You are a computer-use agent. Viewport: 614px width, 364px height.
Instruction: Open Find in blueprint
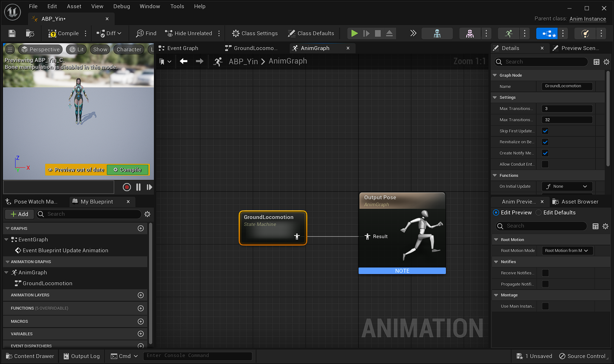[x=146, y=33]
